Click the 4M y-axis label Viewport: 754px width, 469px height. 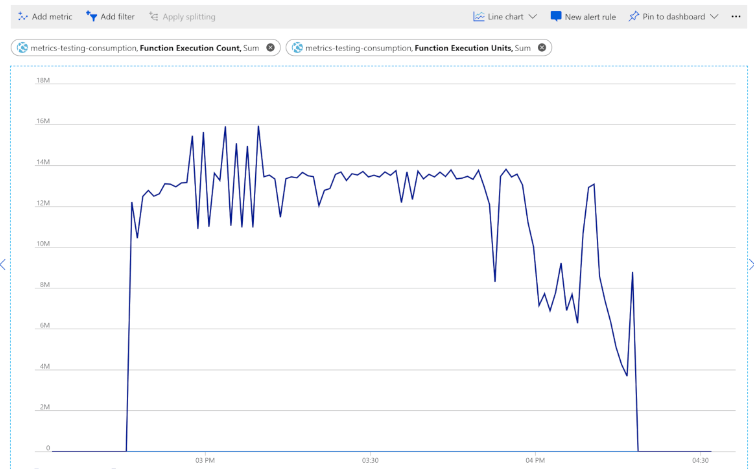(45, 366)
